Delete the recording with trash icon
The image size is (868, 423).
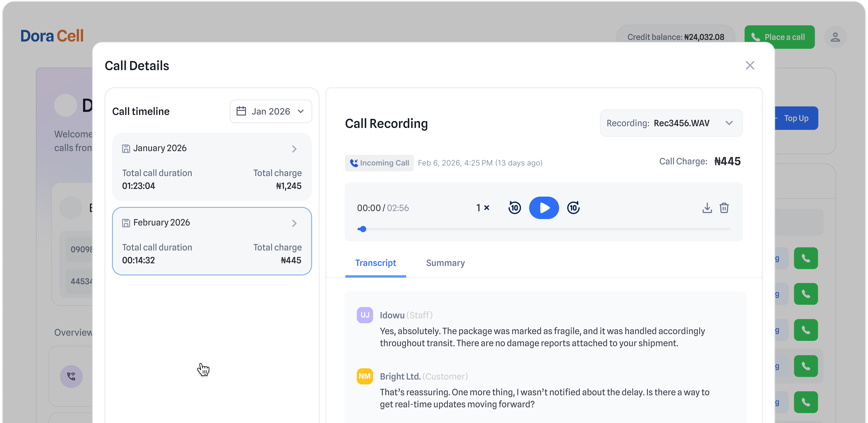[724, 208]
